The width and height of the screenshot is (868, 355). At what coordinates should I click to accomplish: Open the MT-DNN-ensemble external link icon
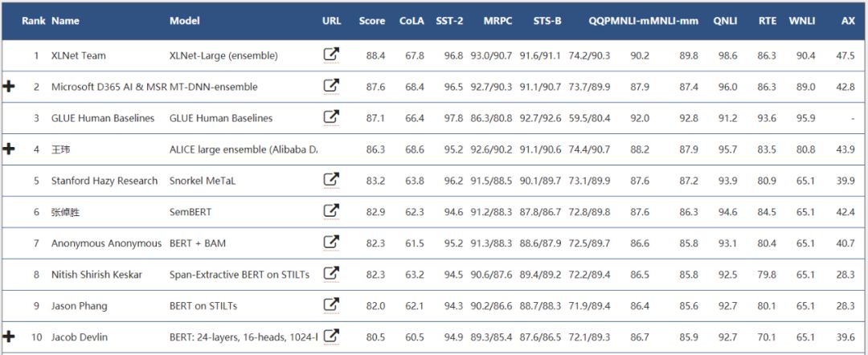pyautogui.click(x=331, y=86)
